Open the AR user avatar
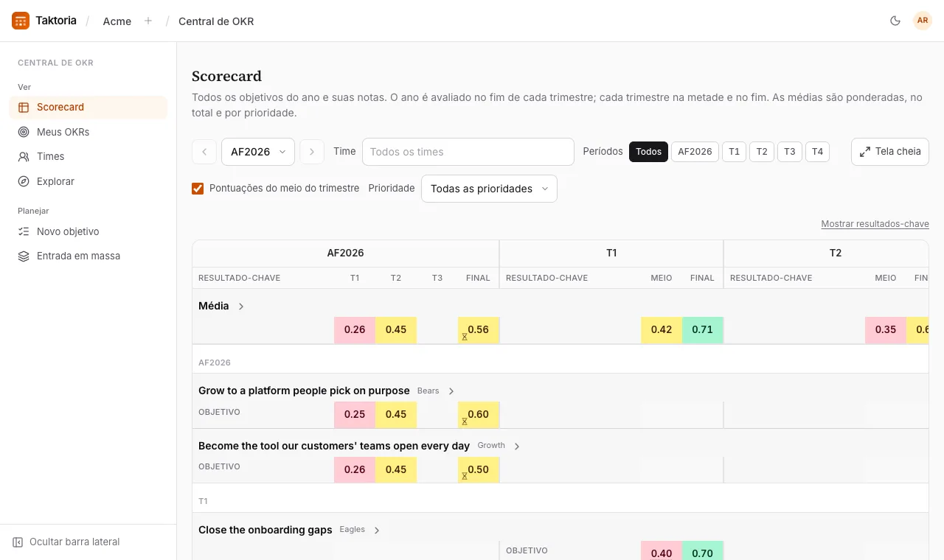Viewport: 944px width, 560px height. click(923, 21)
